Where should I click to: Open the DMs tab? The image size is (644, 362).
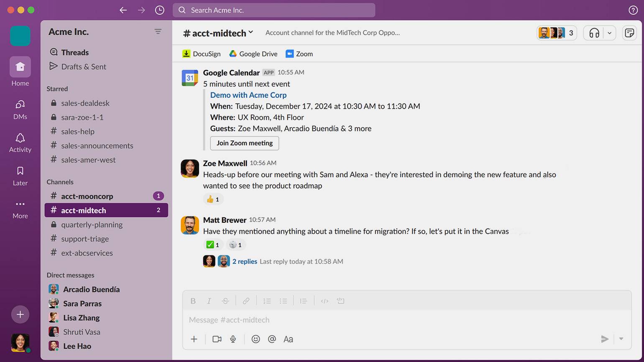[20, 110]
